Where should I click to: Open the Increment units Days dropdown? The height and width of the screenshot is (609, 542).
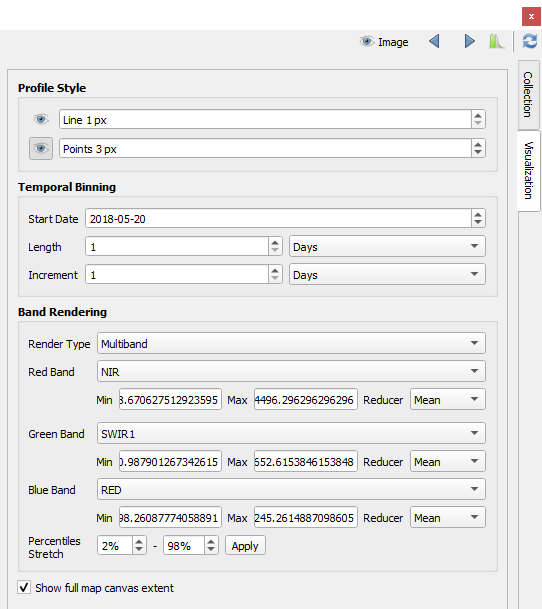pos(387,274)
